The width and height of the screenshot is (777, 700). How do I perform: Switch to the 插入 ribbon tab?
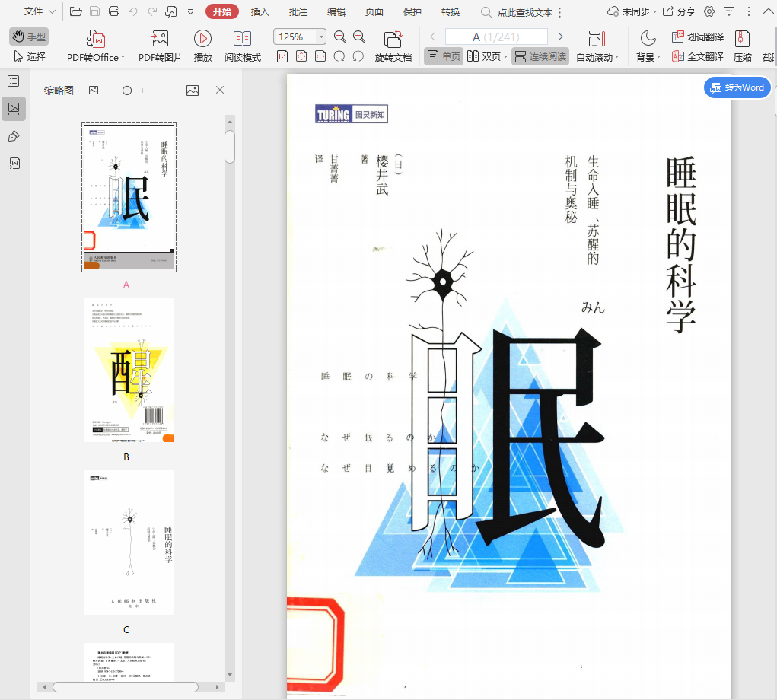coord(260,12)
